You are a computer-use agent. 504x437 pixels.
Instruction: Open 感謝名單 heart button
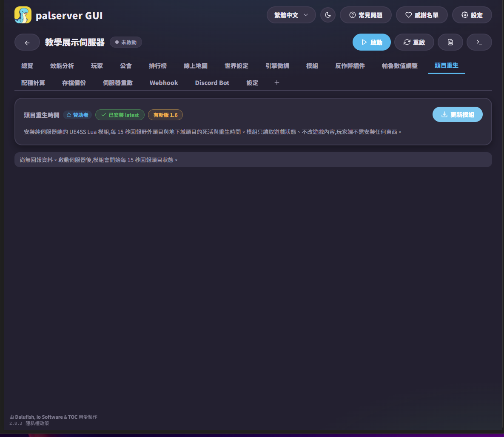(422, 15)
